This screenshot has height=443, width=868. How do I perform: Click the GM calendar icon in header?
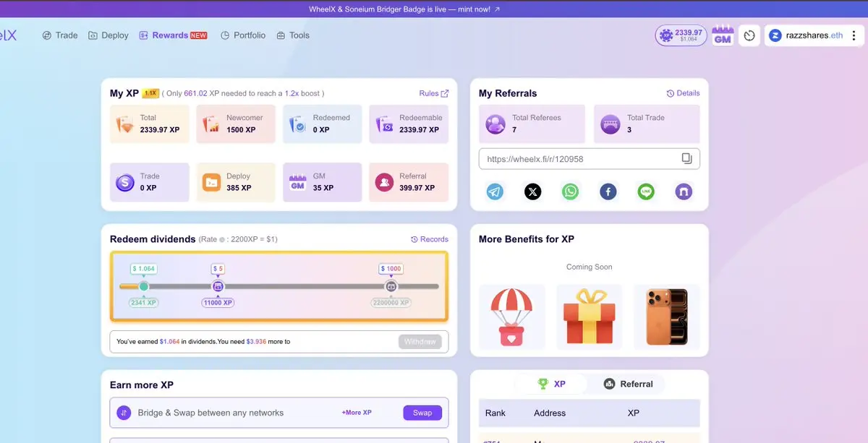tap(723, 35)
